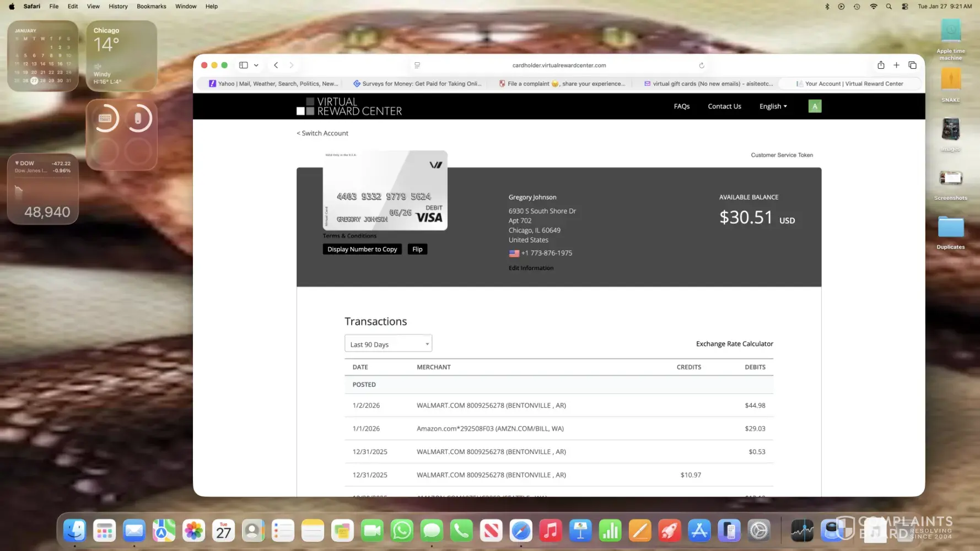Viewport: 980px width, 551px height.
Task: Click the Safari address bar
Action: pyautogui.click(x=559, y=65)
